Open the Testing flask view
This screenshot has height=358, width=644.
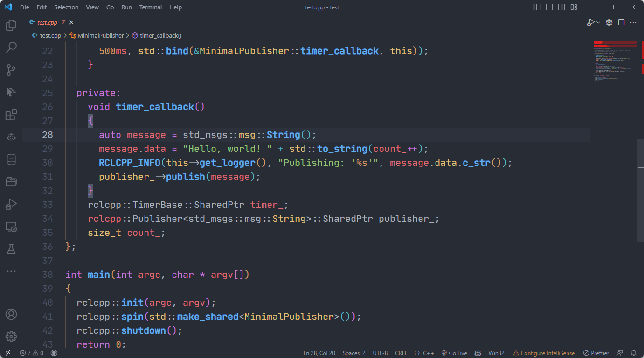pyautogui.click(x=11, y=249)
